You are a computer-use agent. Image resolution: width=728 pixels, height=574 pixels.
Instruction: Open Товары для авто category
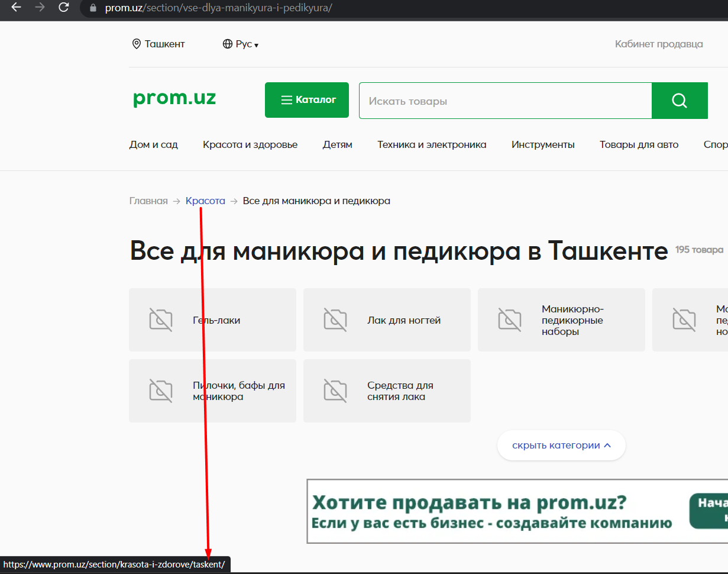tap(639, 144)
